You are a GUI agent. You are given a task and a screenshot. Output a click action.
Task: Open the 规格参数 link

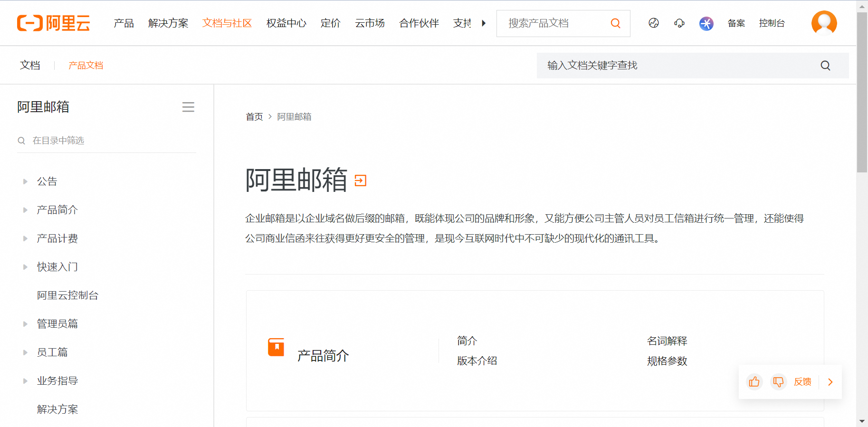(667, 361)
